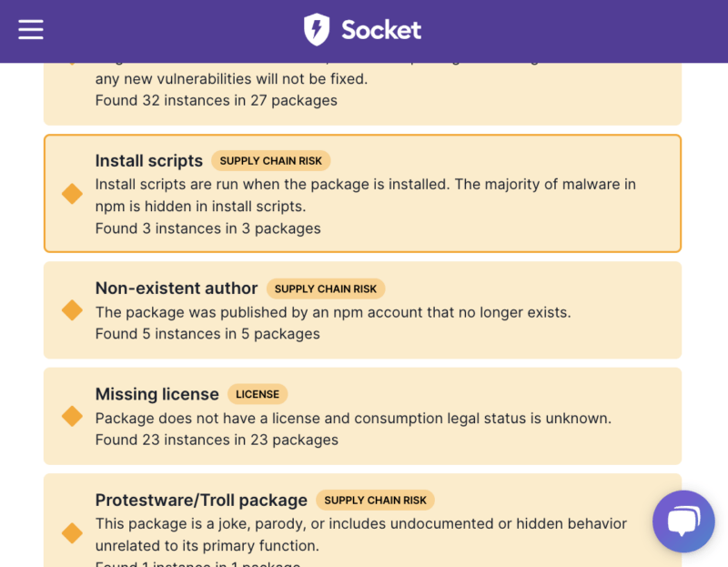728x567 pixels.
Task: Click the SUPPLY CHAIN RISK badge on Protestware/Troll package
Action: (x=376, y=500)
